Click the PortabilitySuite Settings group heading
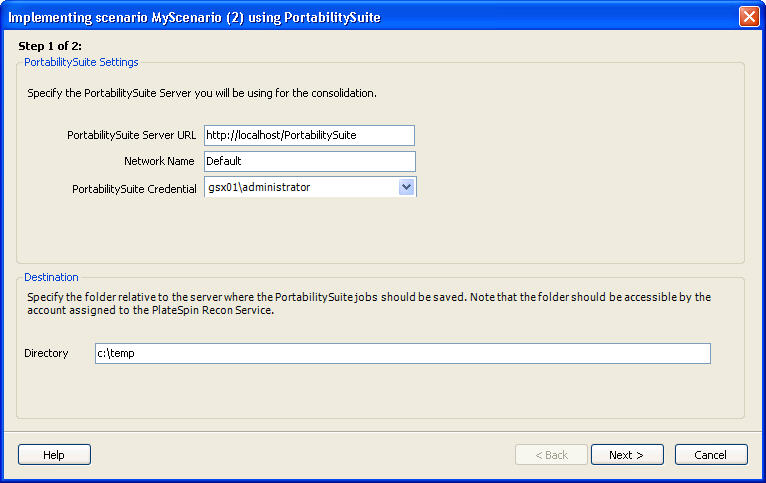Image resolution: width=766 pixels, height=483 pixels. [x=81, y=62]
